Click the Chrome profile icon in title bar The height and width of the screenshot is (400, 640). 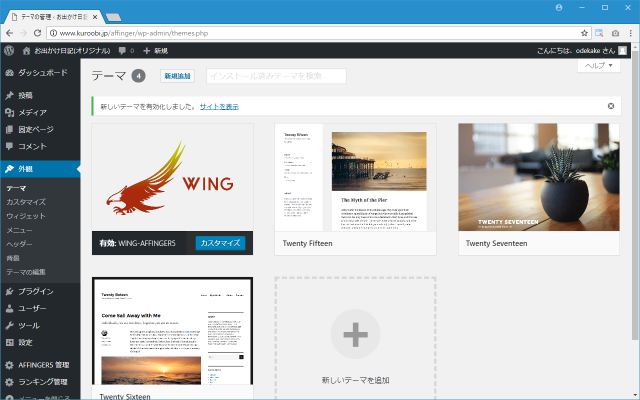559,8
